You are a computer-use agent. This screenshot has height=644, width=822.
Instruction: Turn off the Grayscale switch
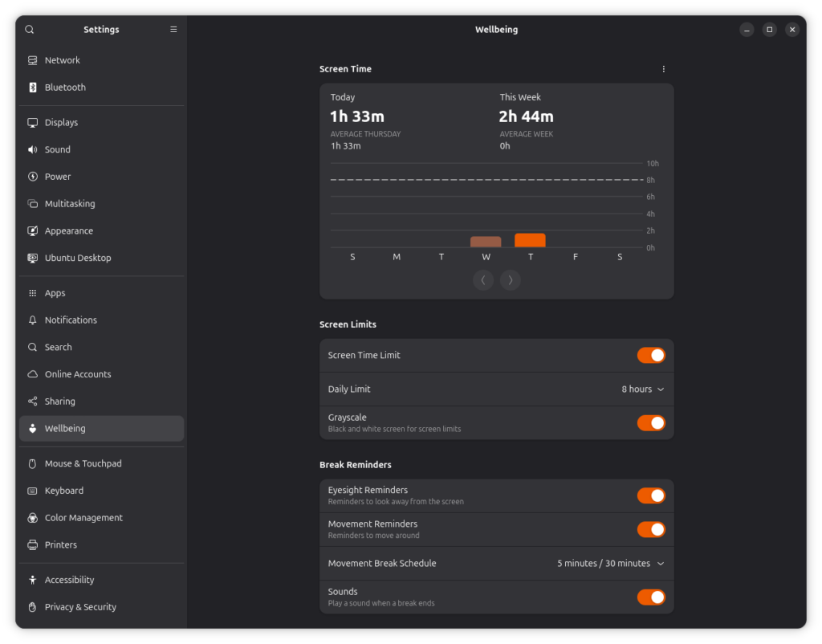[x=651, y=423]
